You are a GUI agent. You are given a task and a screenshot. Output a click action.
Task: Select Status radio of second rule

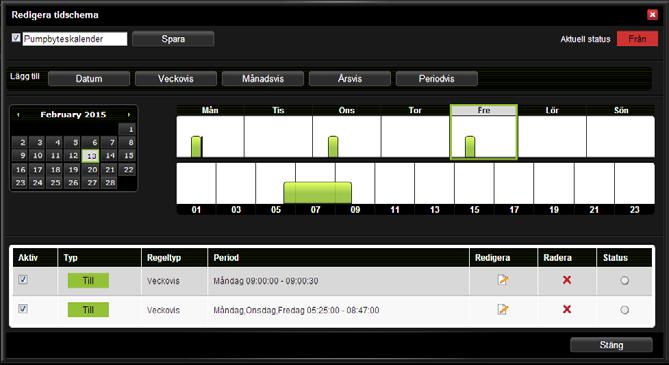pos(625,310)
